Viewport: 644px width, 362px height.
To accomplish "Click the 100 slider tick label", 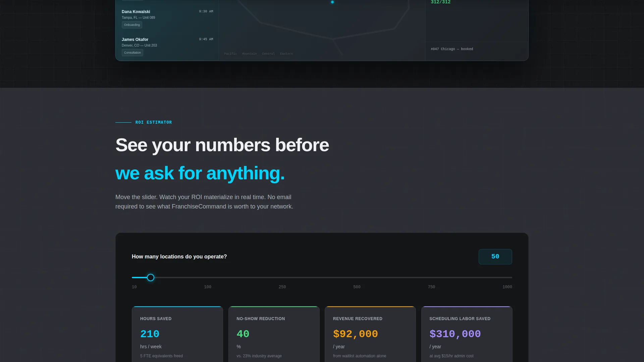I will pos(208,287).
